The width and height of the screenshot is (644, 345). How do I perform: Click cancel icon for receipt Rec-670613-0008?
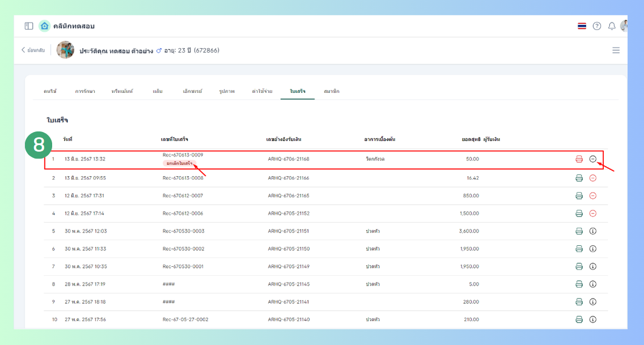(x=593, y=178)
